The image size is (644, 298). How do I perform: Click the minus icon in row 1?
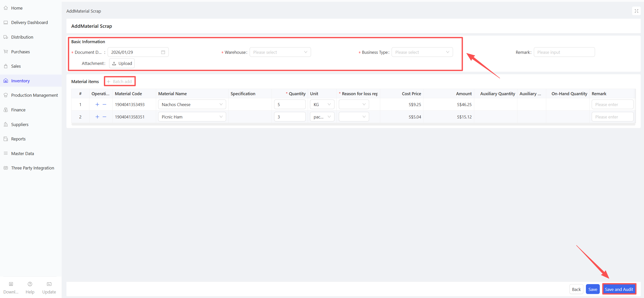(x=104, y=105)
